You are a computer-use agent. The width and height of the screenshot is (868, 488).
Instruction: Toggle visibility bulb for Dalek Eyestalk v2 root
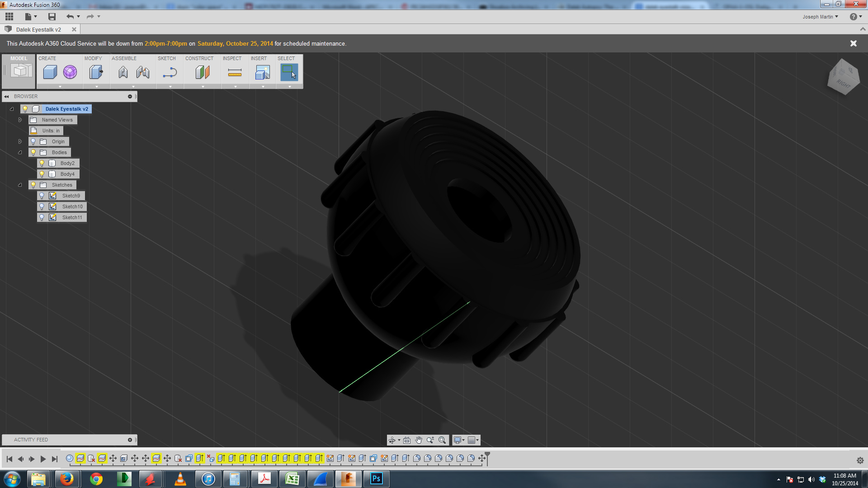(x=25, y=109)
